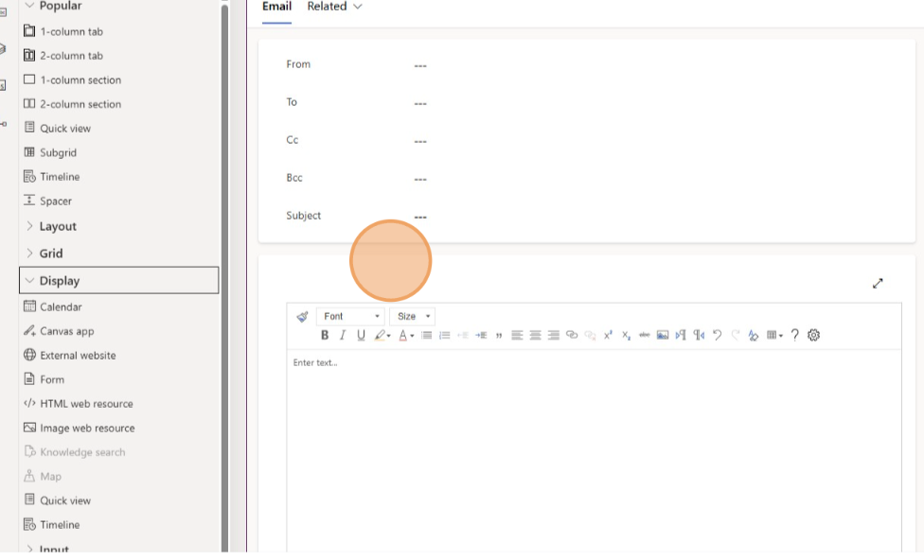Align text right
This screenshot has height=560, width=924.
click(x=553, y=335)
